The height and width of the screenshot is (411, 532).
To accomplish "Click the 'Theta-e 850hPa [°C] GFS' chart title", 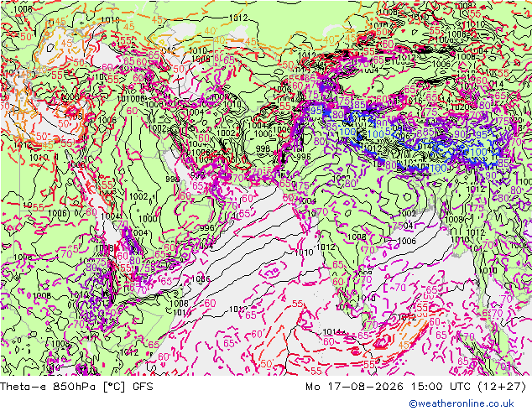I will coord(76,387).
